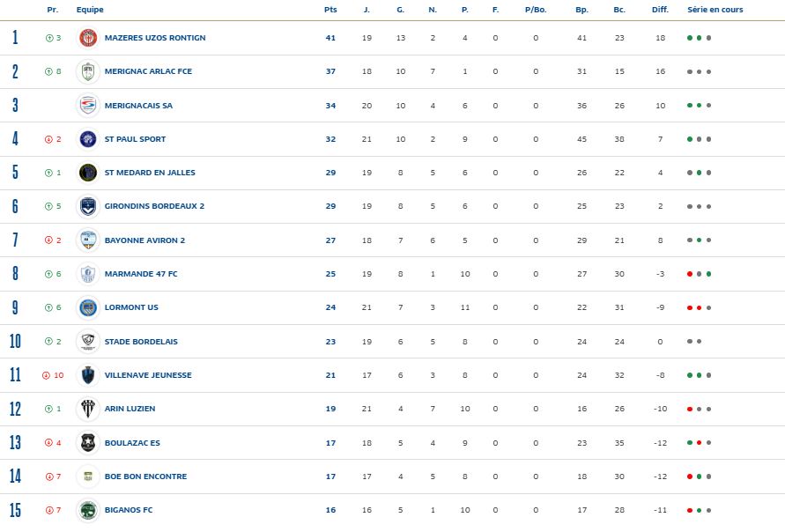Viewport: 785px width, 532px height.
Task: Click the Merignacais SA team logo
Action: tap(87, 106)
